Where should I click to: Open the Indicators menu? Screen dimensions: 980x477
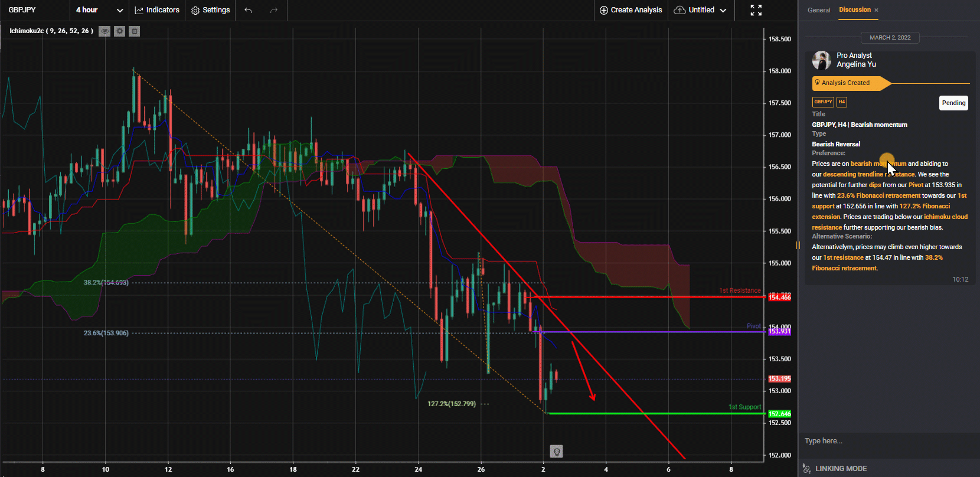[157, 10]
